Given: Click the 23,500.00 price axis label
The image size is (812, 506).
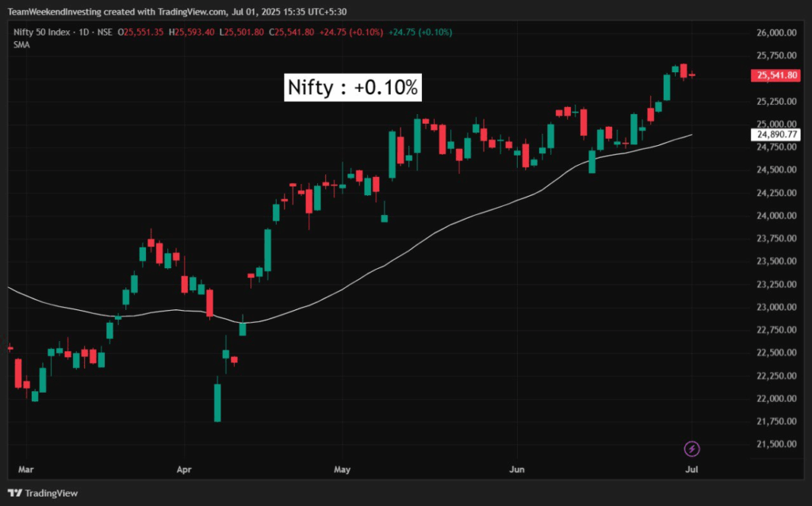Looking at the screenshot, I should tap(776, 261).
